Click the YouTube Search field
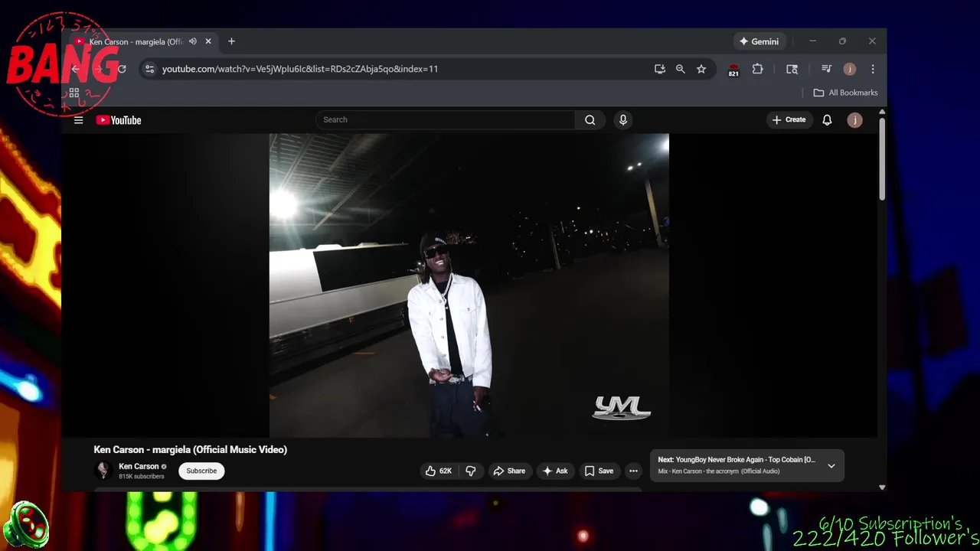980x551 pixels. [x=445, y=120]
